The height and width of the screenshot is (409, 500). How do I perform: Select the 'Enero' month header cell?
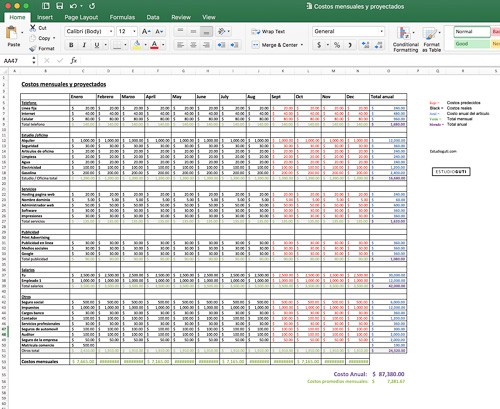click(83, 97)
